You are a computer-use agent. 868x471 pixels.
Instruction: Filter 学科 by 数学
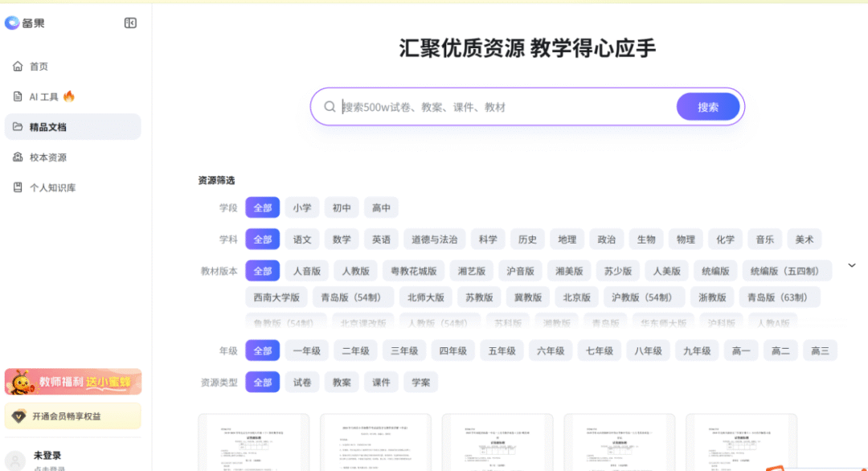(x=342, y=239)
